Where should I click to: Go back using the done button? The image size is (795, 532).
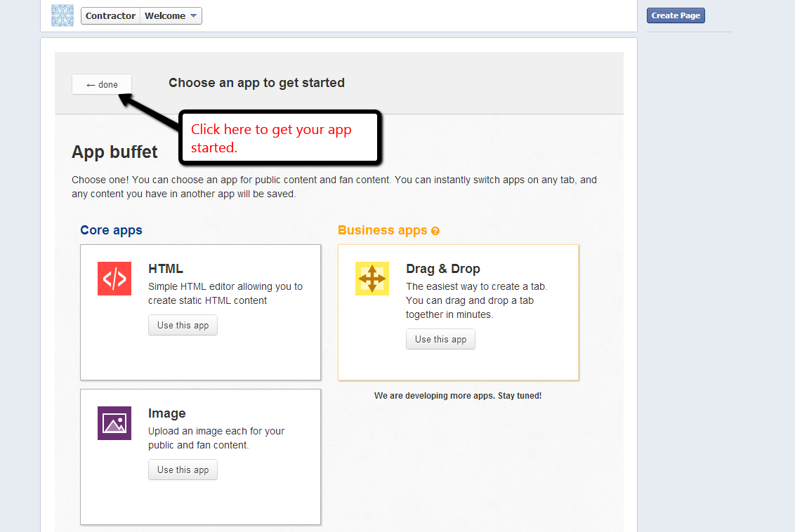(x=102, y=85)
